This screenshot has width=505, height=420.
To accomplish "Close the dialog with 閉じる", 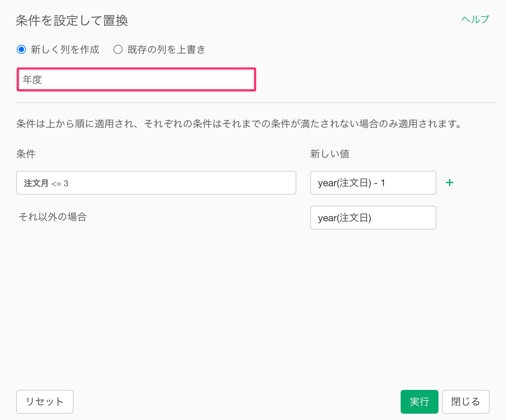I will pos(466,402).
